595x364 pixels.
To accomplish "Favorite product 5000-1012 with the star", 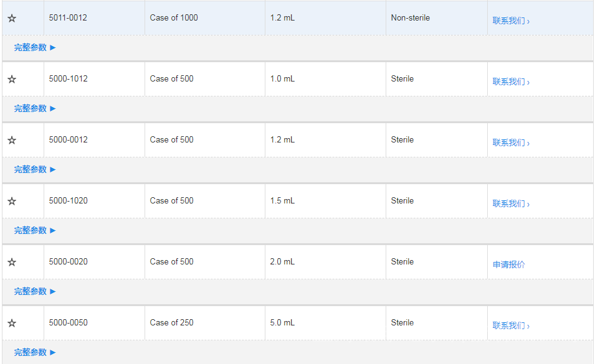I will coord(12,80).
